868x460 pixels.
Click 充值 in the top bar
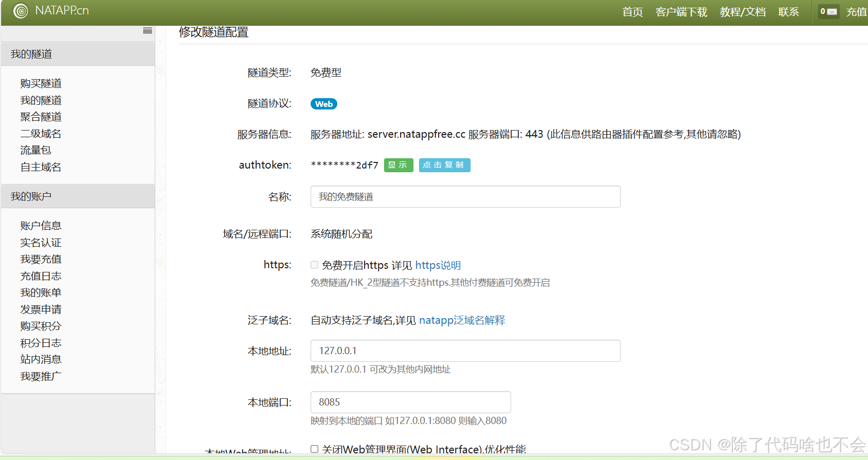[x=856, y=12]
